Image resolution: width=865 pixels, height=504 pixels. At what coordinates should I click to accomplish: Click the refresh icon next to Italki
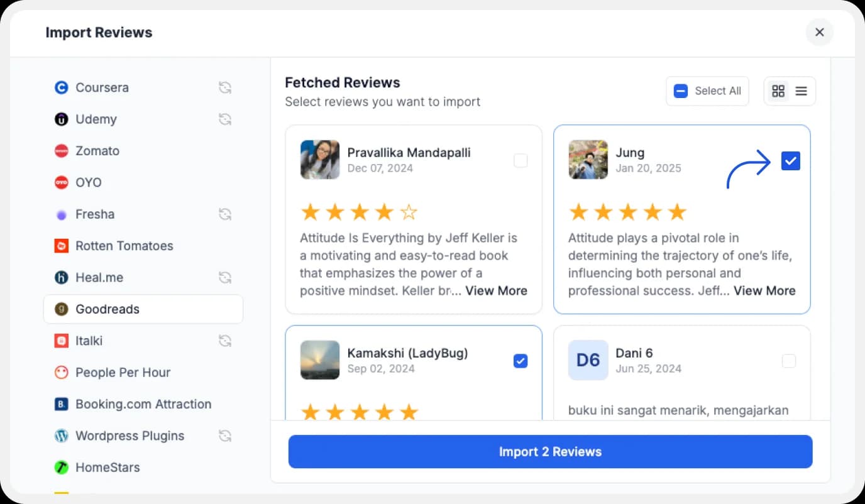(x=225, y=341)
